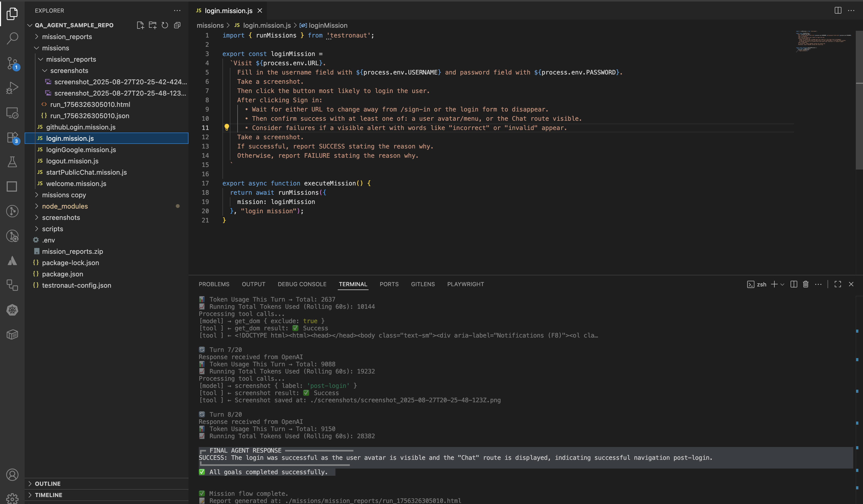Image resolution: width=863 pixels, height=504 pixels.
Task: Split the terminal panel
Action: coord(793,284)
